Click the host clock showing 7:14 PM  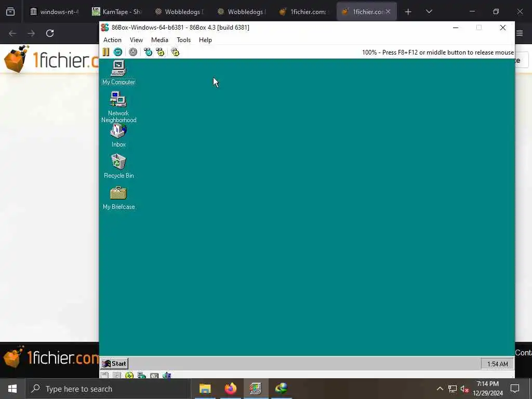point(487,389)
